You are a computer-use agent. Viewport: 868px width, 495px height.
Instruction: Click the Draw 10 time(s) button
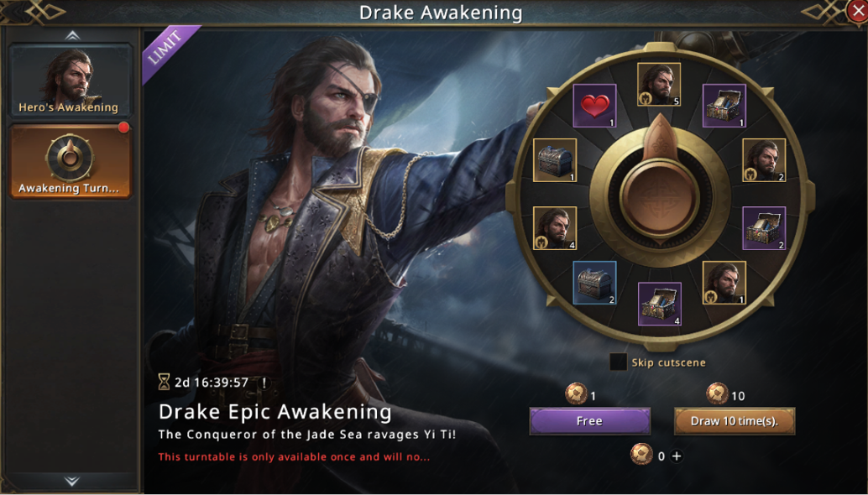(734, 421)
